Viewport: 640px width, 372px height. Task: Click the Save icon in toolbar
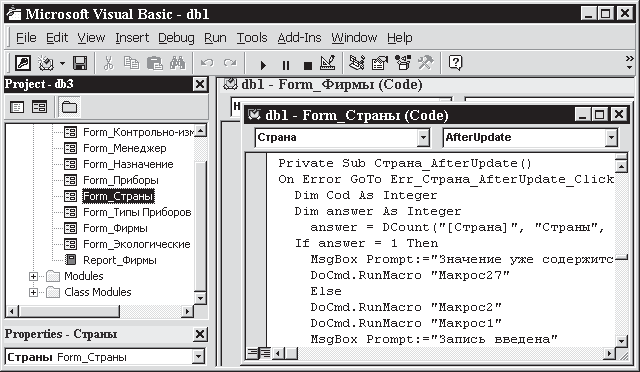(80, 63)
